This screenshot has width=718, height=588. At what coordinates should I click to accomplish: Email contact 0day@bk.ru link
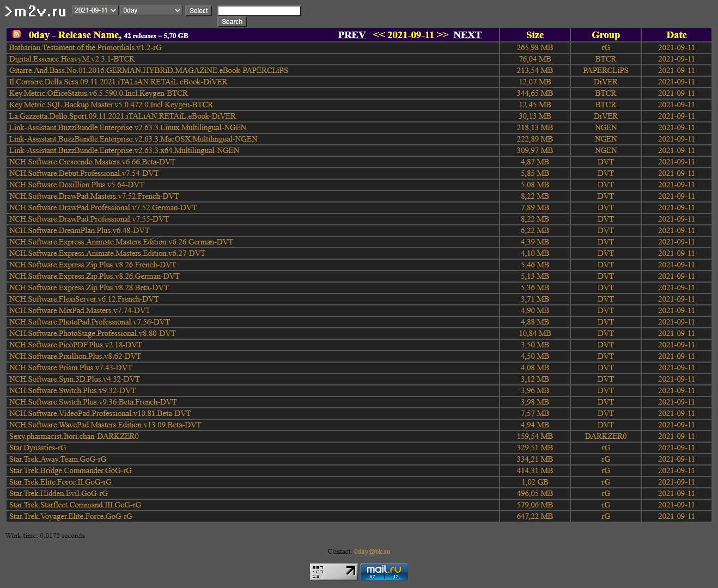pos(372,552)
